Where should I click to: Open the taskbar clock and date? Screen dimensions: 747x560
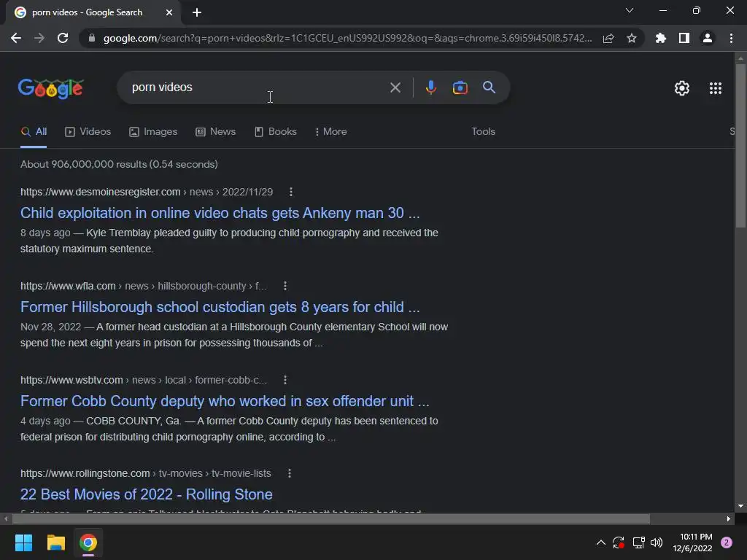click(x=692, y=542)
